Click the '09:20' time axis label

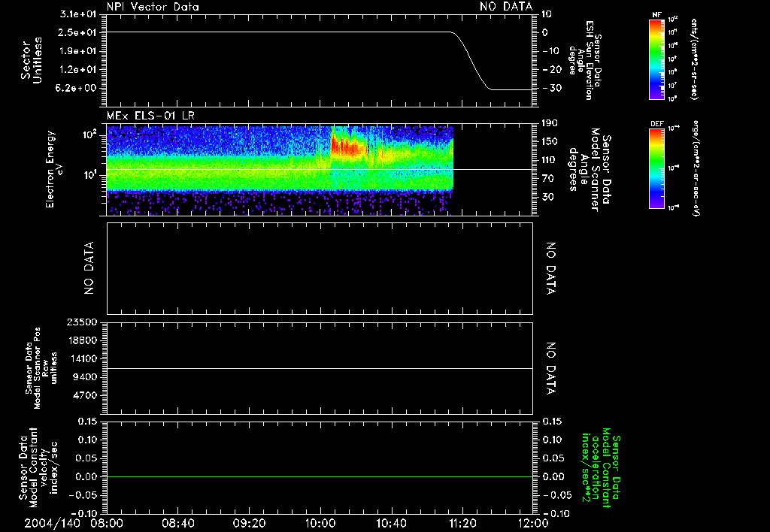[x=249, y=523]
